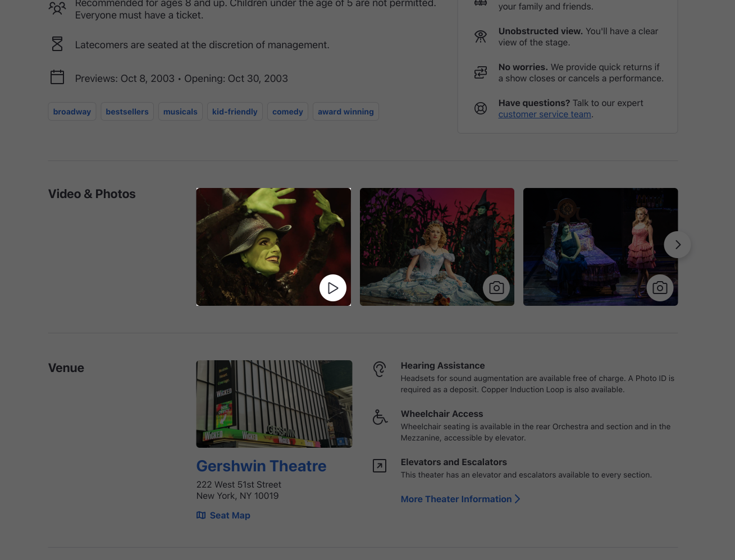Image resolution: width=735 pixels, height=560 pixels.
Task: Open the customer service team link
Action: (544, 114)
